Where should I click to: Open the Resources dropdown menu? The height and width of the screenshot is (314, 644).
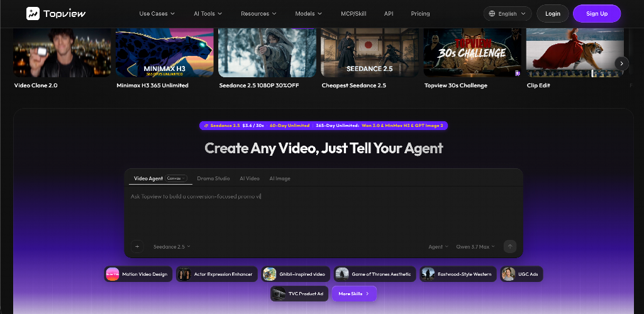258,14
